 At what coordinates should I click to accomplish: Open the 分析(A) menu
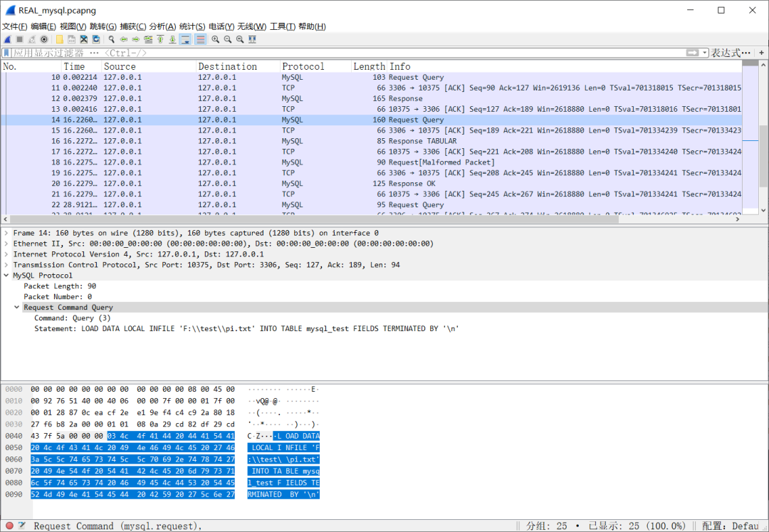pos(162,26)
